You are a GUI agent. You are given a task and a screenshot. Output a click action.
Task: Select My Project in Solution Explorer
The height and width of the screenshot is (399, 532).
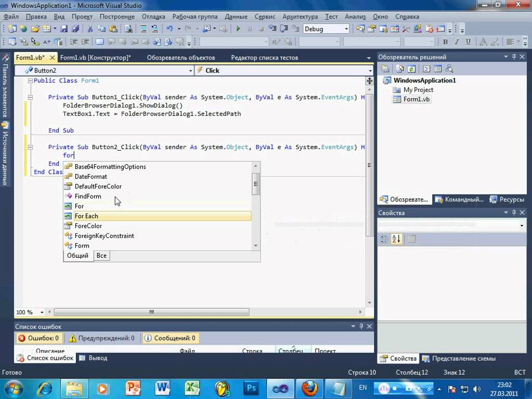413,90
